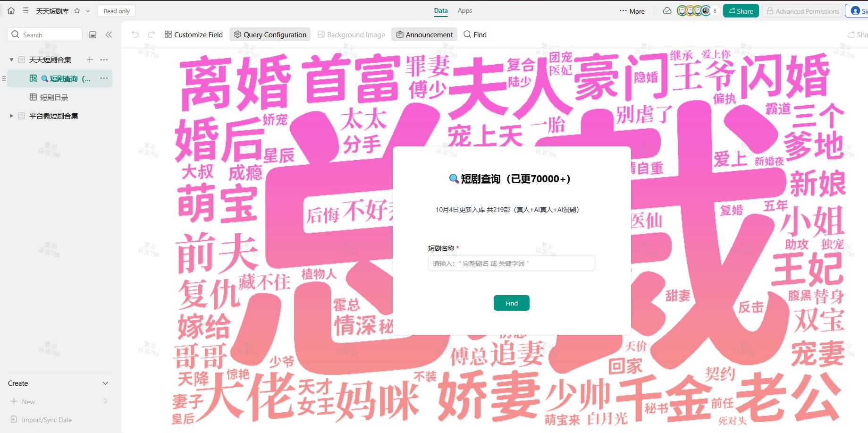Click Import/Sync Data
Viewport: 868px width, 433px height.
pyautogui.click(x=41, y=419)
